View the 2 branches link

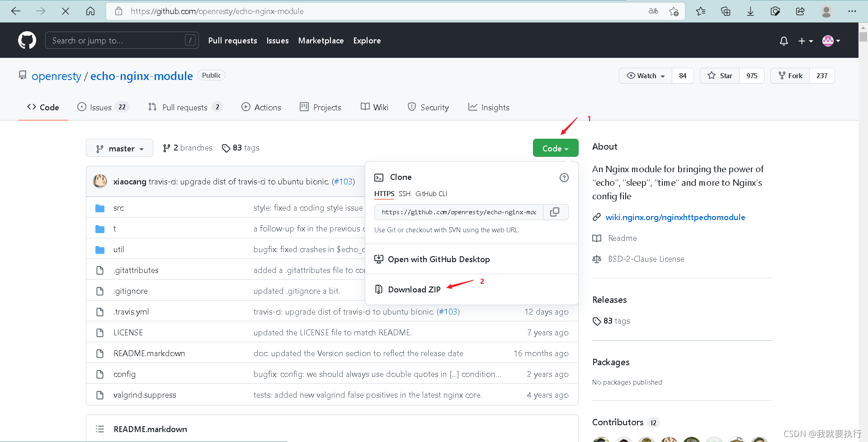tap(188, 148)
